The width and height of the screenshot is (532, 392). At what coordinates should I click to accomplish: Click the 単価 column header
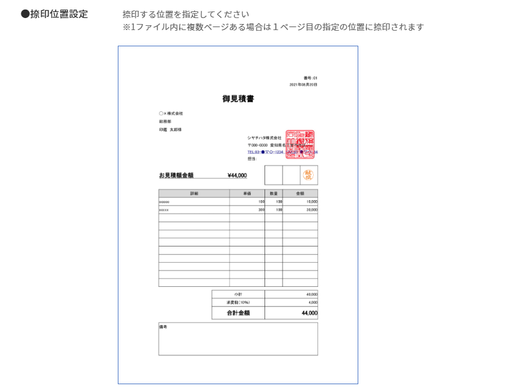tap(247, 194)
